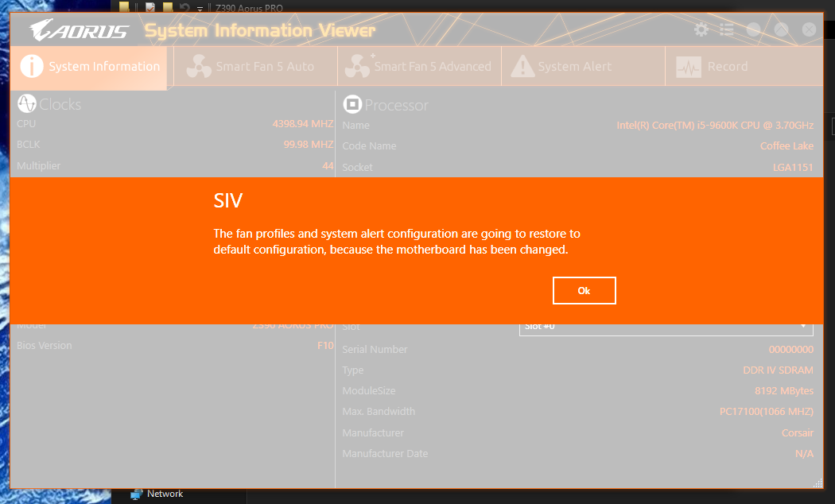Click the Serial Number label
835x504 pixels.
pyautogui.click(x=375, y=349)
